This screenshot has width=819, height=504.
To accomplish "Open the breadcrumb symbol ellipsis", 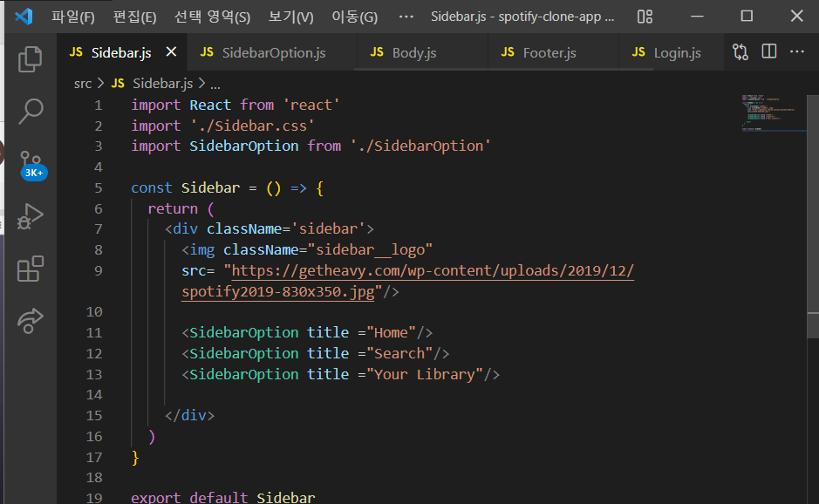I will point(215,85).
